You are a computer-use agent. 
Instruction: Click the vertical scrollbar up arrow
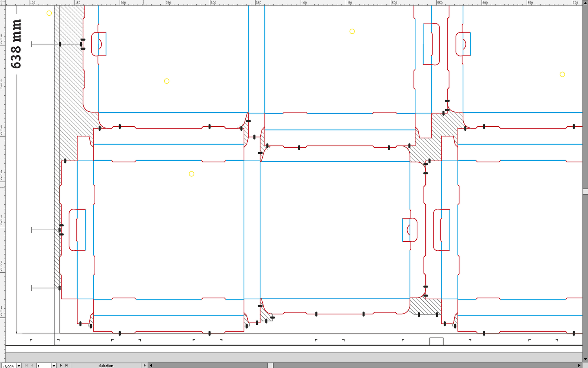[585, 2]
